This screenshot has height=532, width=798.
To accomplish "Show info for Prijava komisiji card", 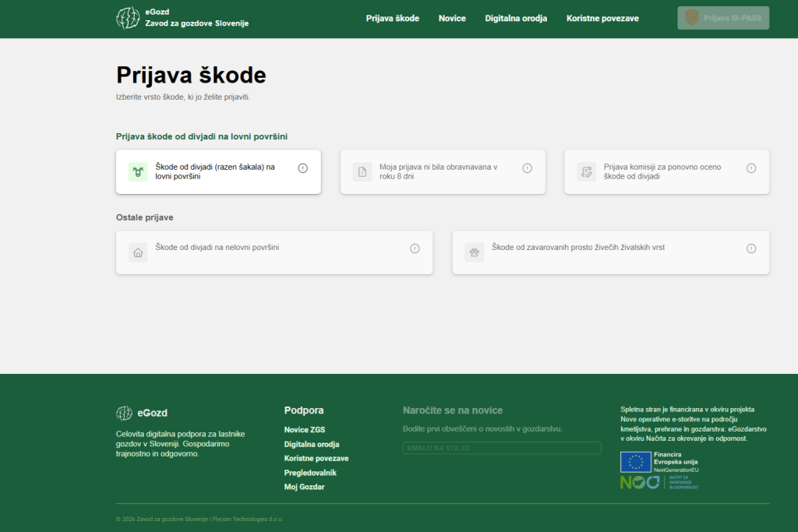I will pos(751,168).
